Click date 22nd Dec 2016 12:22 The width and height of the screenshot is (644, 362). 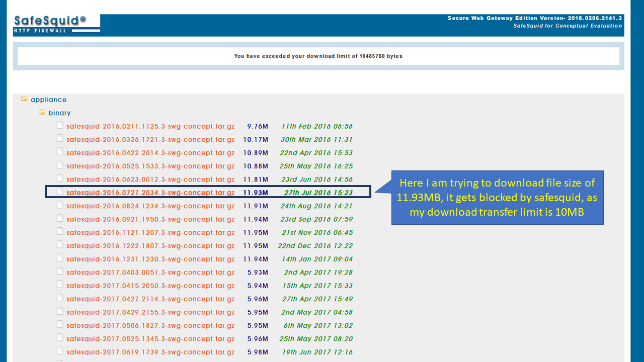coord(315,246)
